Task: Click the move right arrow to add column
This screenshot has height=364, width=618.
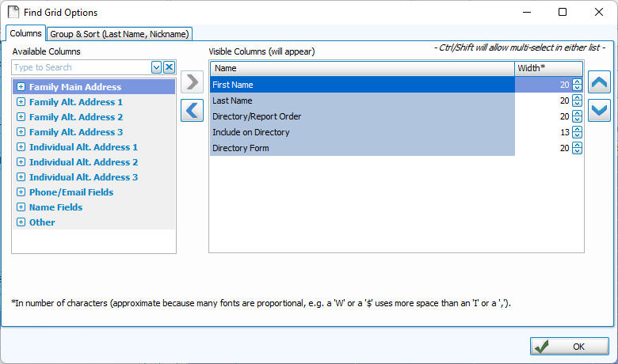Action: 192,82
